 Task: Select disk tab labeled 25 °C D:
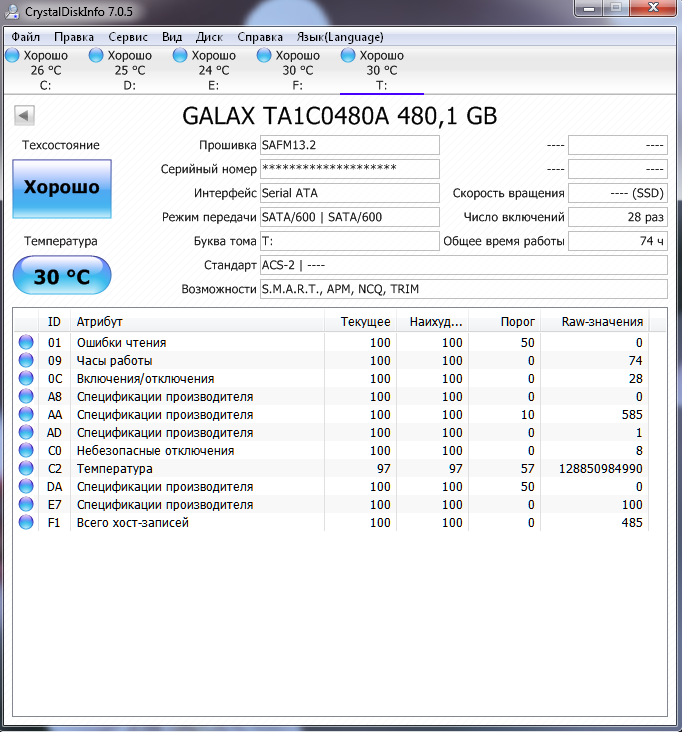pos(130,70)
